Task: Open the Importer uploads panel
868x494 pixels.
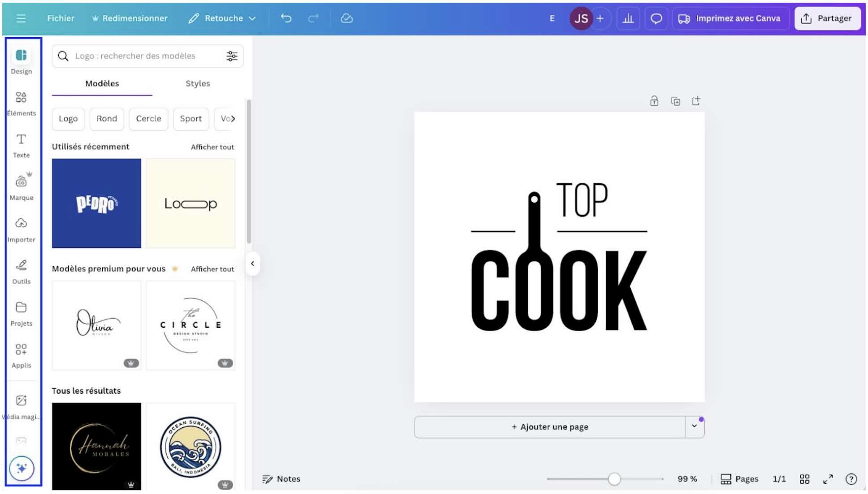Action: [21, 230]
